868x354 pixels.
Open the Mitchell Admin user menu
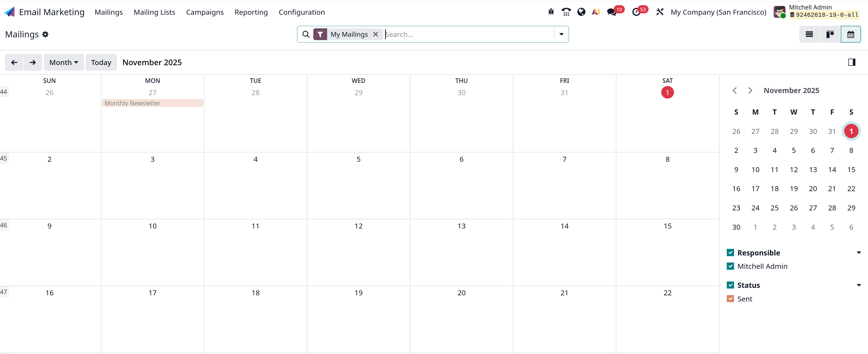pyautogui.click(x=817, y=12)
